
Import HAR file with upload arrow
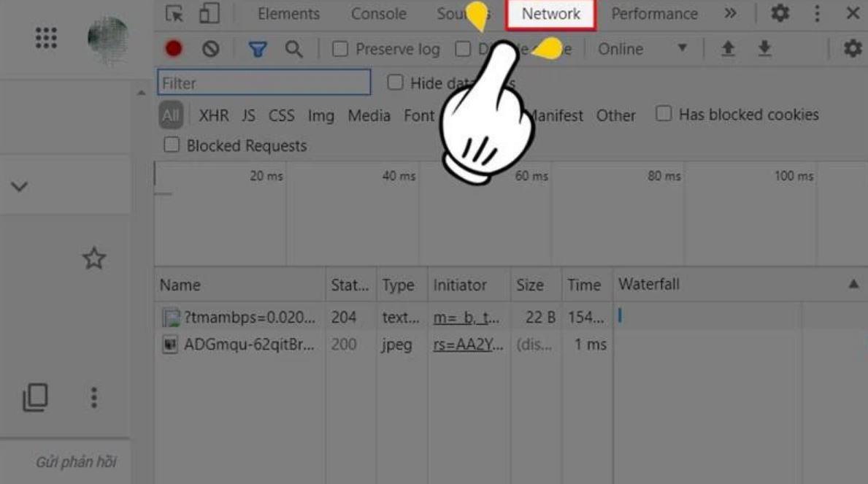tap(728, 49)
